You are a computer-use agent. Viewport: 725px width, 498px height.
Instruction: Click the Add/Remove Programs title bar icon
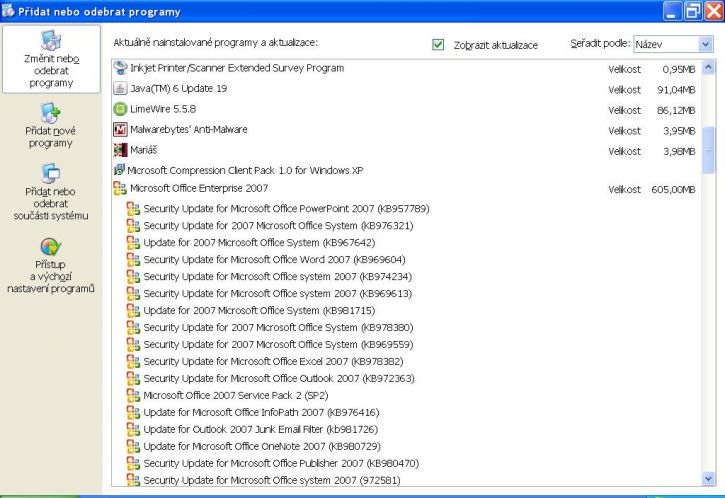tap(8, 11)
